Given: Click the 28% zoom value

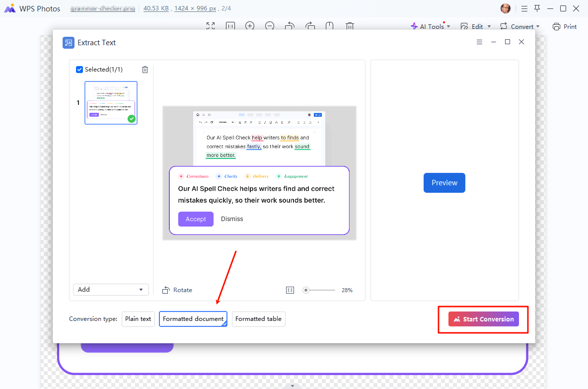Looking at the screenshot, I should click(347, 290).
